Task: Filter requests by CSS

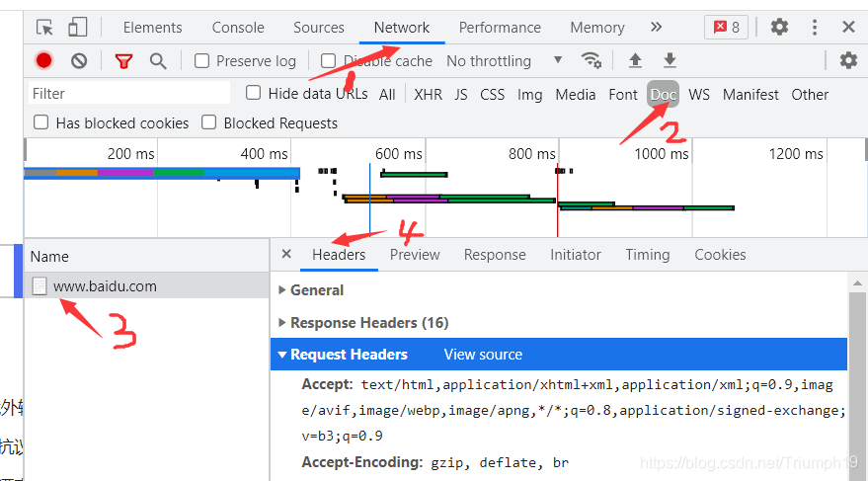Action: coord(492,95)
